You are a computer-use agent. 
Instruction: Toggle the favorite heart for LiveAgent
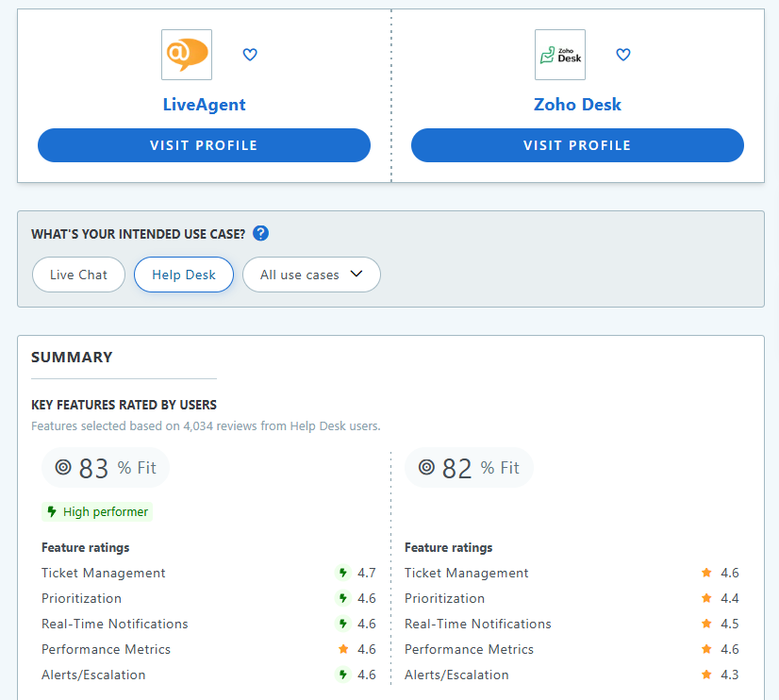(x=249, y=55)
